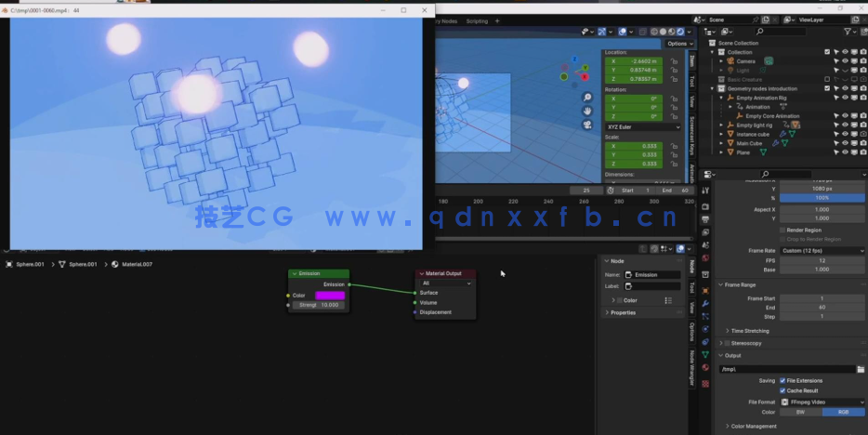
Task: Enable the Render Region checkbox
Action: [x=782, y=230]
